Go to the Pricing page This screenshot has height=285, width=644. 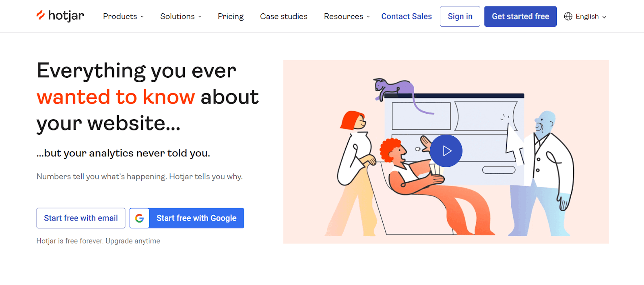[231, 17]
